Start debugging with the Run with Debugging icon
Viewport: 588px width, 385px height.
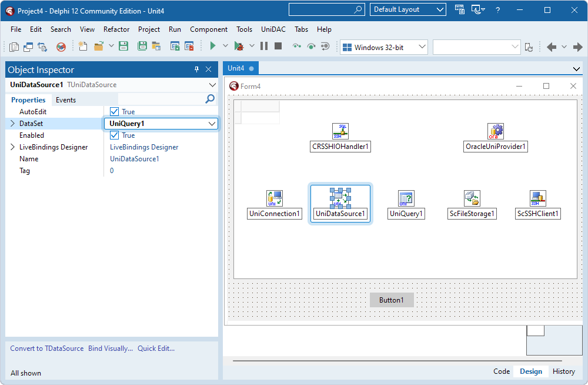point(240,45)
